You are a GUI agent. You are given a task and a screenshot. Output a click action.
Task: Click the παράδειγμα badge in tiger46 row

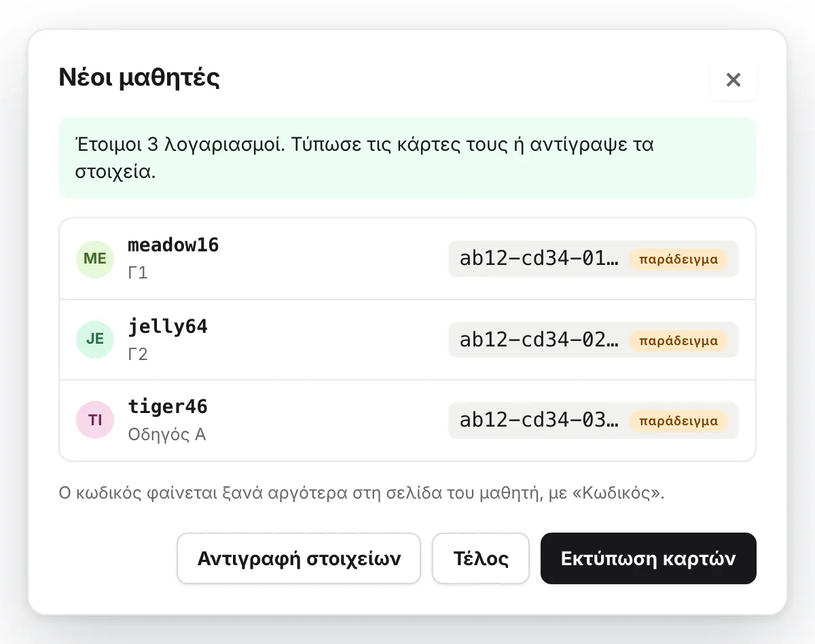[x=678, y=421]
